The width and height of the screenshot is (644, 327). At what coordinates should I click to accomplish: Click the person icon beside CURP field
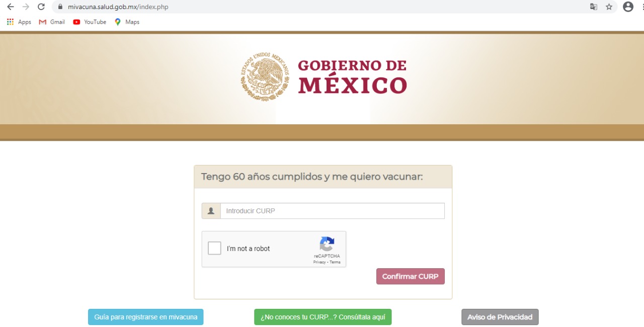tap(211, 211)
